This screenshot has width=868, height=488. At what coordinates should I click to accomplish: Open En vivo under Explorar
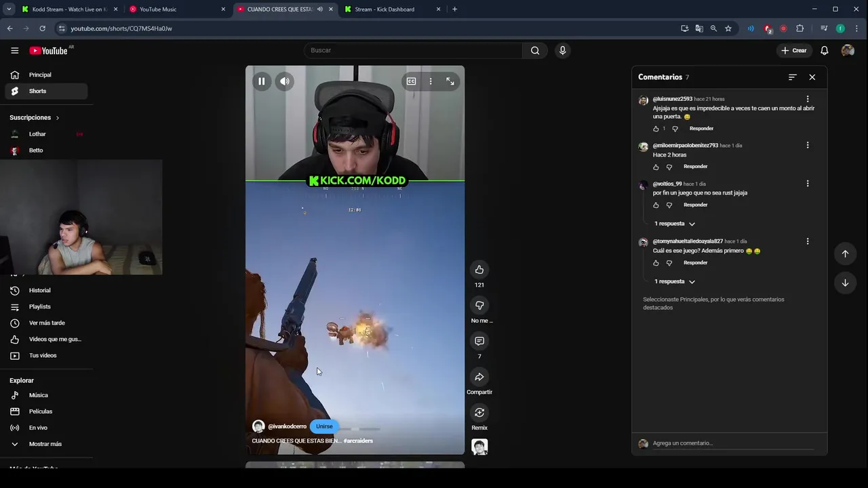point(45,428)
